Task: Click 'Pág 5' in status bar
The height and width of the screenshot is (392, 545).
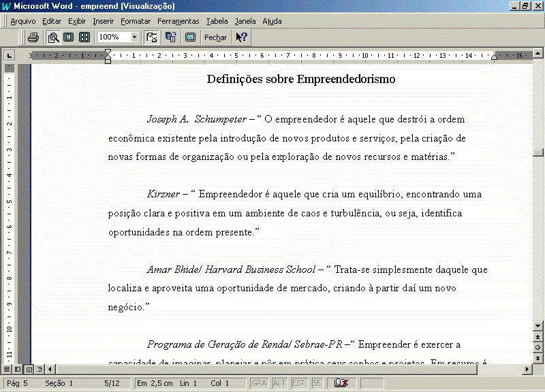Action: click(17, 383)
